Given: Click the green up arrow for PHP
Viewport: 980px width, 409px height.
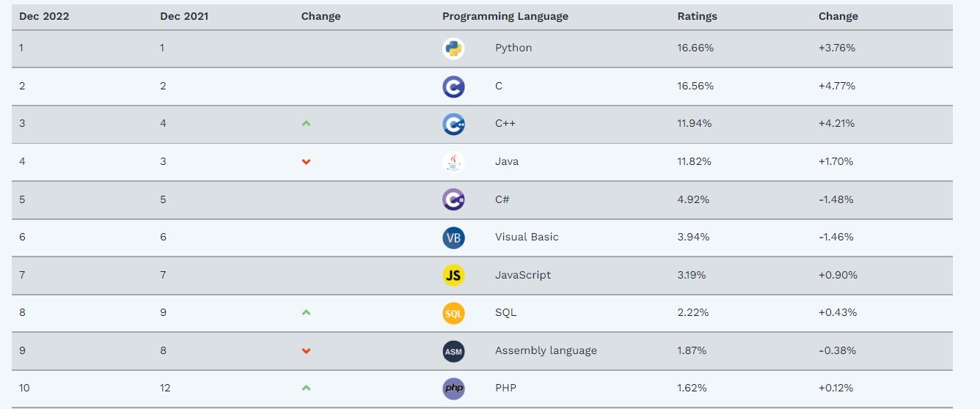Looking at the screenshot, I should [307, 388].
